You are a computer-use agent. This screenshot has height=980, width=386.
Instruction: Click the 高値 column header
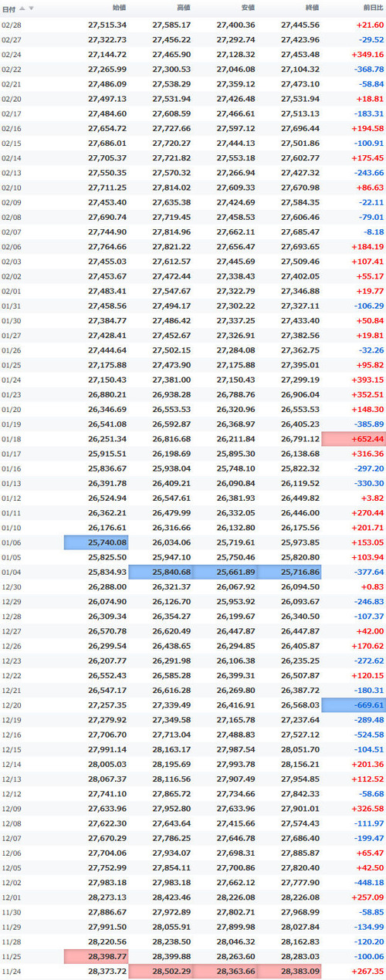[x=183, y=8]
